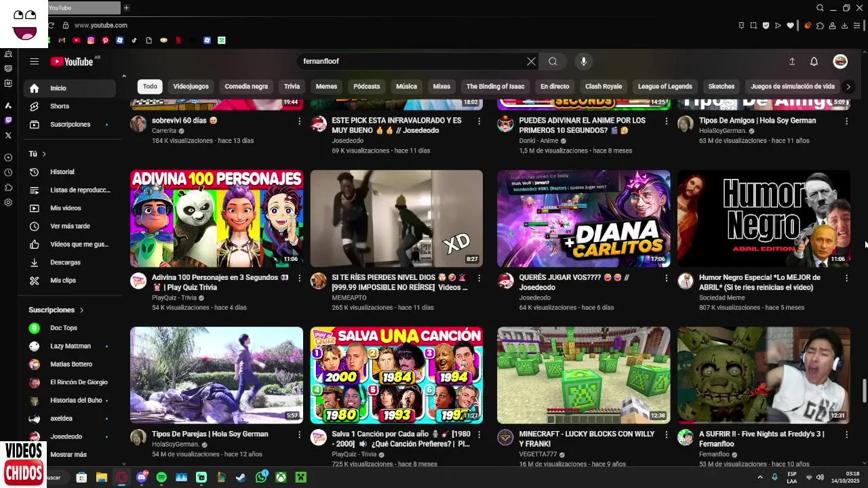Open Gmail bookmark in bookmarks bar

coord(62,40)
